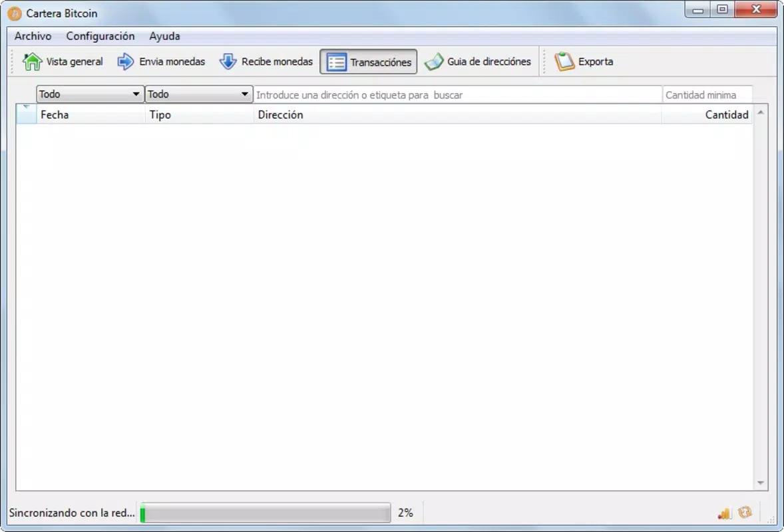Click the window resize grip

click(771, 519)
